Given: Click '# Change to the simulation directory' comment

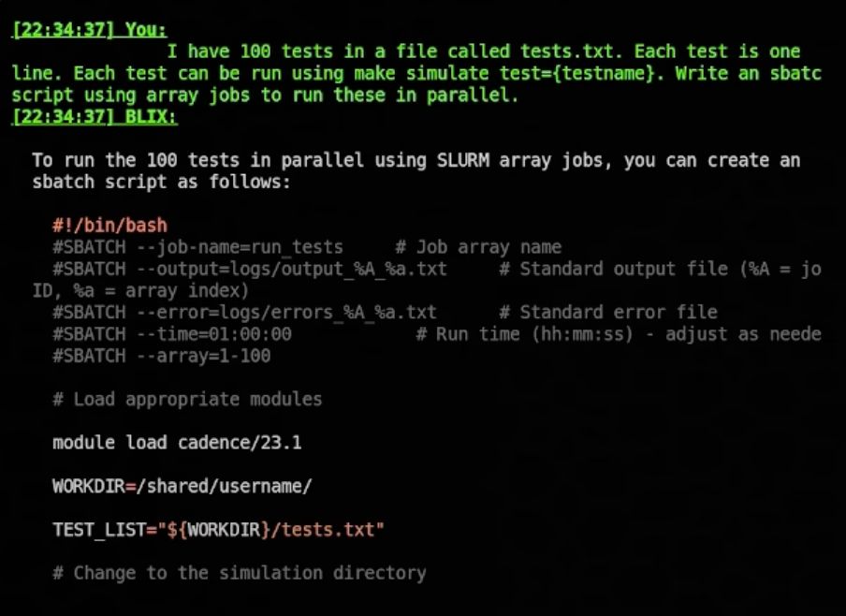Looking at the screenshot, I should 240,573.
